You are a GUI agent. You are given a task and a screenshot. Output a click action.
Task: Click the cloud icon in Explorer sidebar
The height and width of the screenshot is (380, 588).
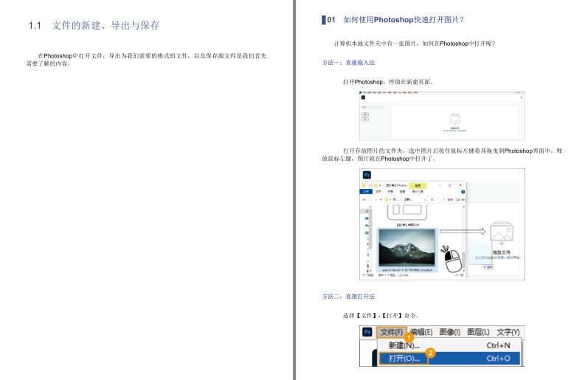tap(367, 218)
